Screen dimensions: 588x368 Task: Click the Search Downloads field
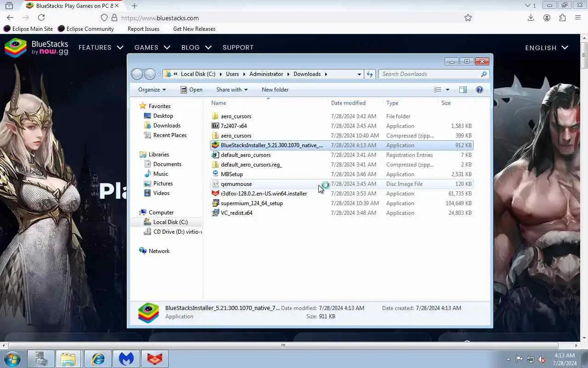click(434, 74)
